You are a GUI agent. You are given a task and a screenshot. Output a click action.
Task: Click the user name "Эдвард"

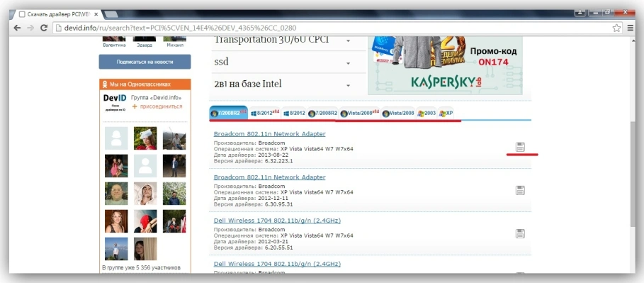point(145,45)
